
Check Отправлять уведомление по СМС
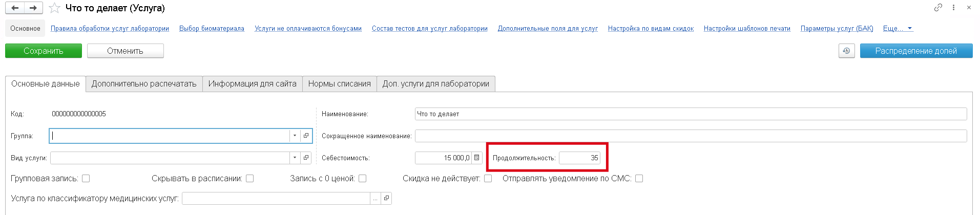[639, 179]
